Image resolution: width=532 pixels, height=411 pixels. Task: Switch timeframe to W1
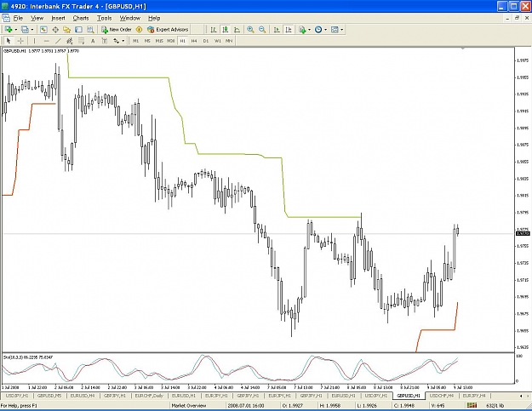(x=218, y=41)
